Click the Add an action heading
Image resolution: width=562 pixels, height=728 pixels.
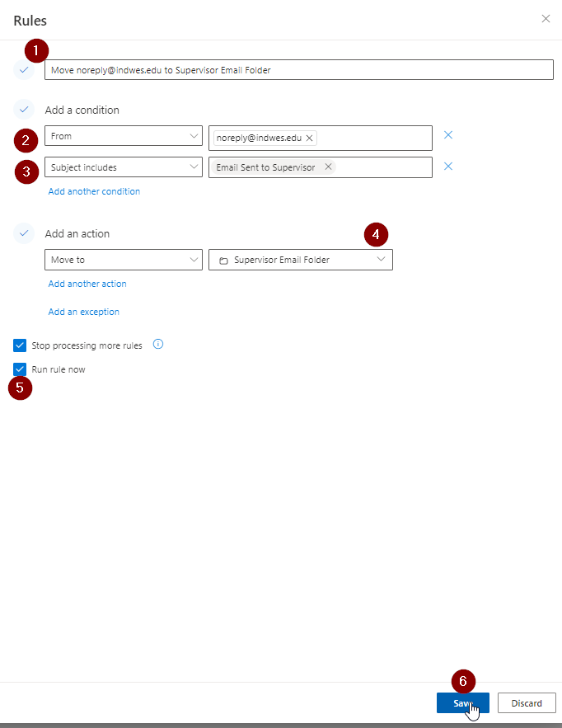click(77, 233)
